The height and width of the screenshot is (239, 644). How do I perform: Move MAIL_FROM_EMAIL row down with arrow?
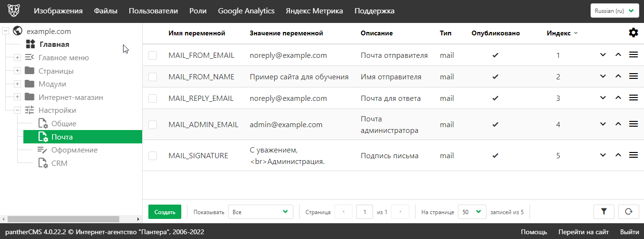click(603, 55)
